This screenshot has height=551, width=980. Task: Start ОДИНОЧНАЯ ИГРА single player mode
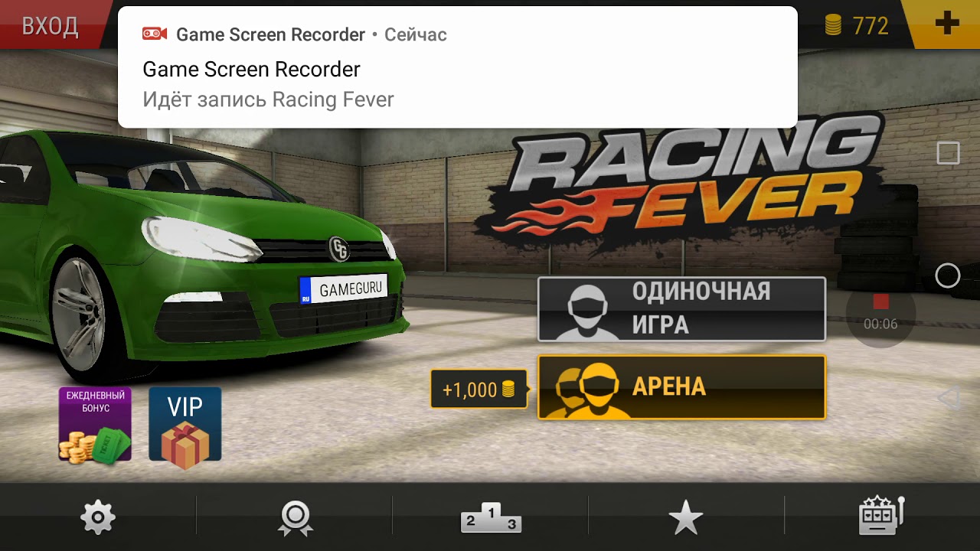pyautogui.click(x=681, y=309)
